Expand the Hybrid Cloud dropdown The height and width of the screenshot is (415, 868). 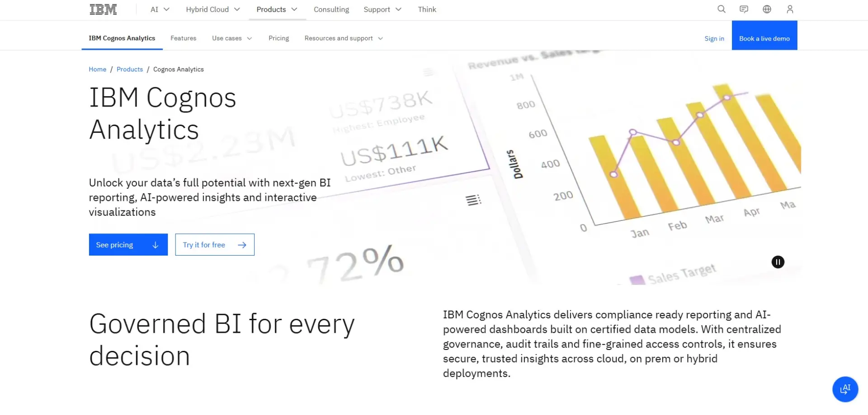(x=212, y=9)
